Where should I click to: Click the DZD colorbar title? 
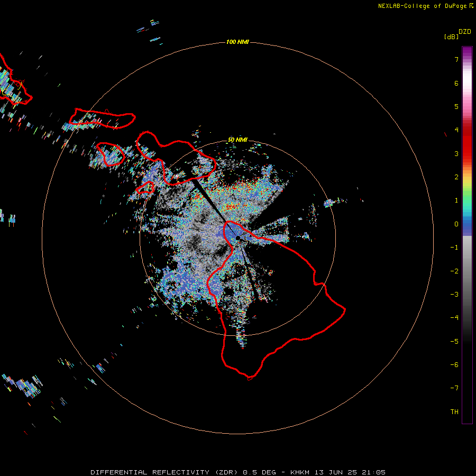click(465, 32)
